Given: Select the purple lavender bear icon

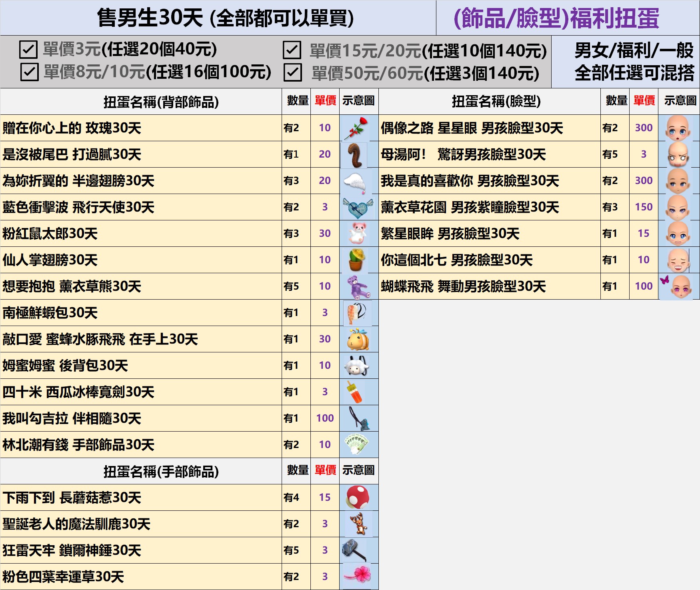Looking at the screenshot, I should click(357, 286).
